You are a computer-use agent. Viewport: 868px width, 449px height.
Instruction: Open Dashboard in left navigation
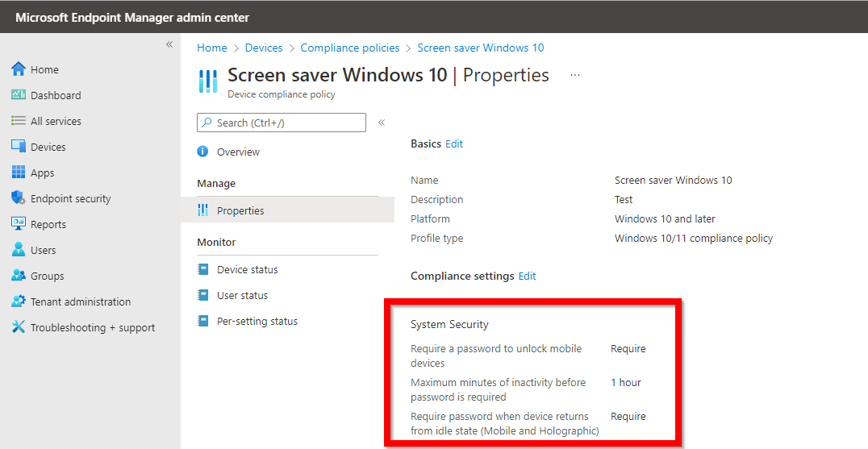pyautogui.click(x=56, y=96)
